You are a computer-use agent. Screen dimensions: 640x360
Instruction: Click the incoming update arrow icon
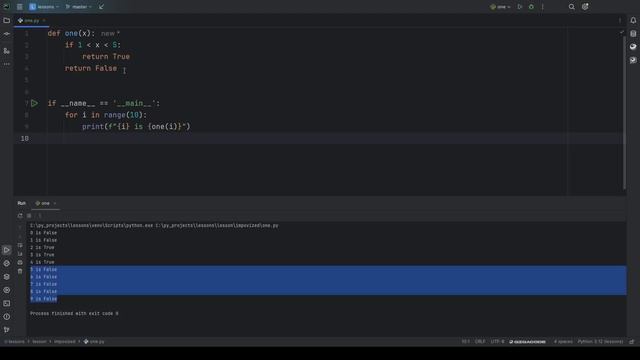[x=101, y=7]
